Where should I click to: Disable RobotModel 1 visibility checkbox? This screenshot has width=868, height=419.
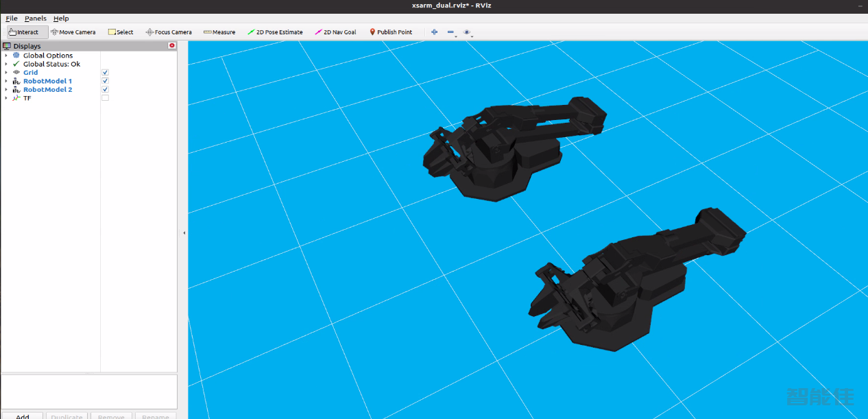click(x=105, y=81)
